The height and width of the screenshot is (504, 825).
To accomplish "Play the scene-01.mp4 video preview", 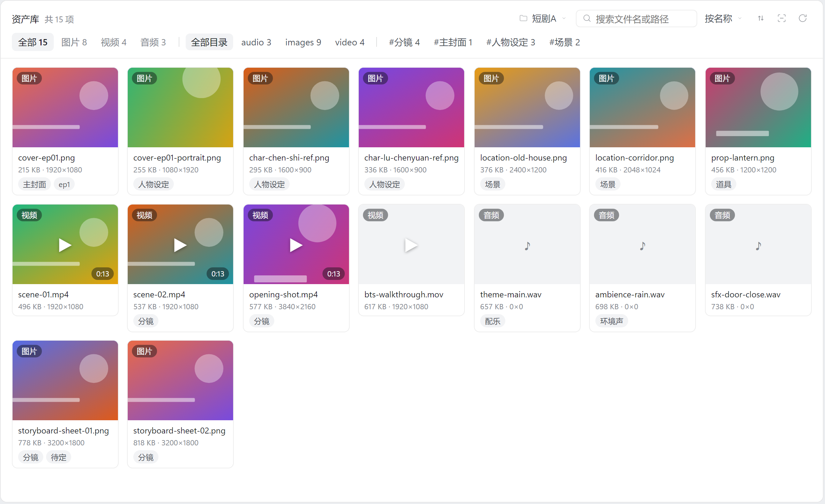I will tap(65, 245).
